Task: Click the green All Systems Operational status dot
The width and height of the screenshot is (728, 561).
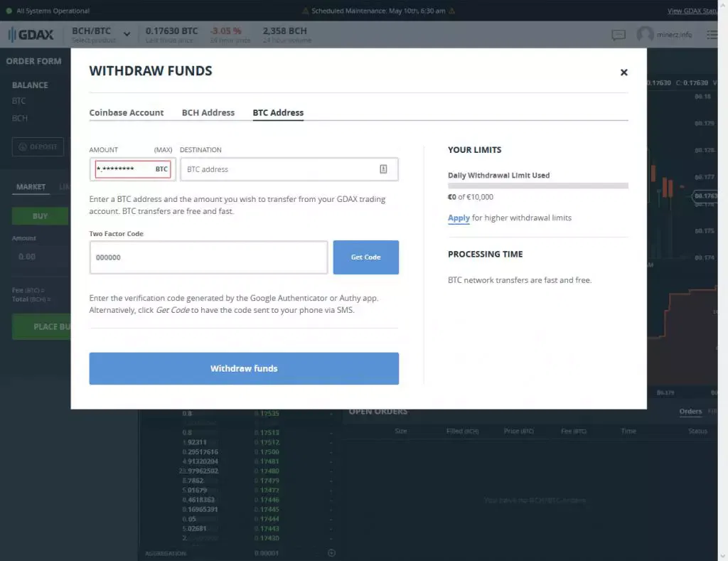Action: click(x=9, y=11)
